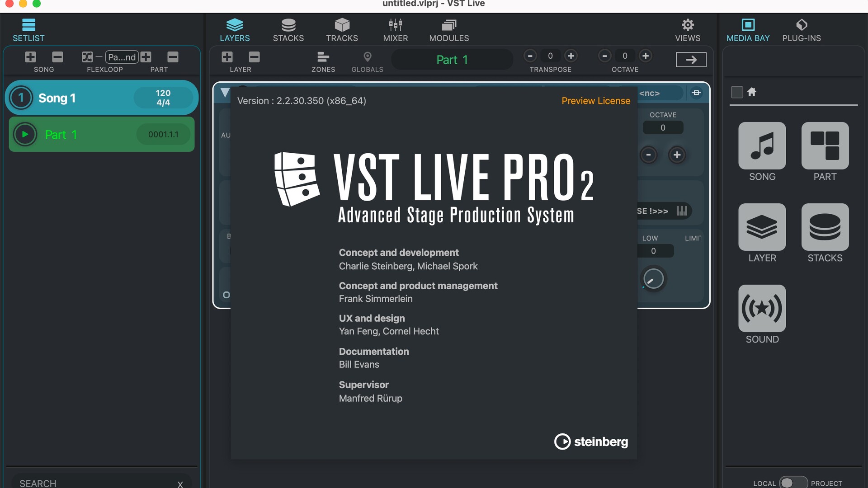Play Part 1 using play button
868x488 pixels.
pos(25,134)
